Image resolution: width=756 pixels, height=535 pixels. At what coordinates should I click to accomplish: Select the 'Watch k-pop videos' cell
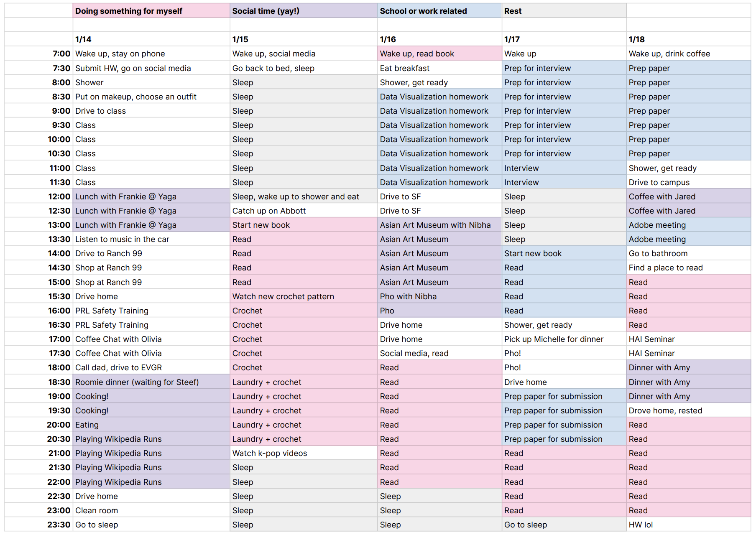click(x=303, y=453)
